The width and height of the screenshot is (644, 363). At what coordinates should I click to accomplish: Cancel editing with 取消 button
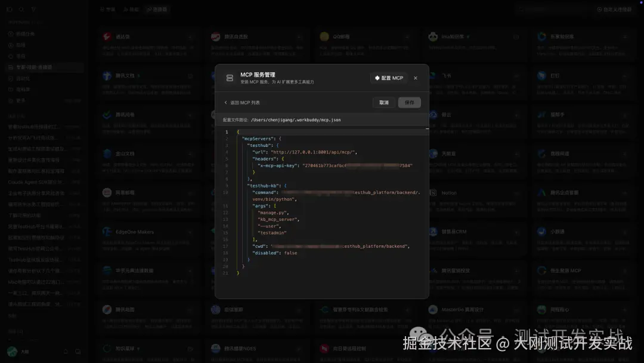click(384, 102)
